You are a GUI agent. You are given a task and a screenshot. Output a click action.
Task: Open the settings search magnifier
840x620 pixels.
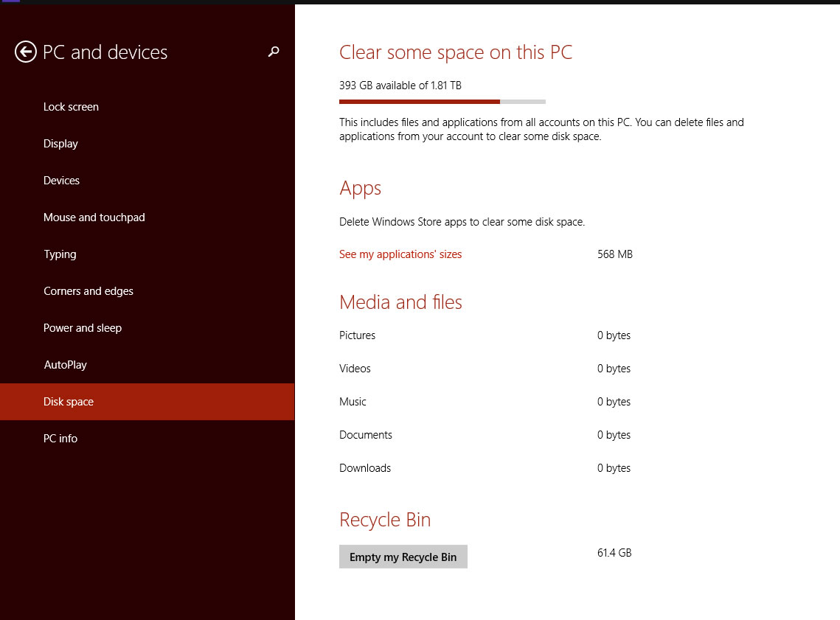pos(274,52)
